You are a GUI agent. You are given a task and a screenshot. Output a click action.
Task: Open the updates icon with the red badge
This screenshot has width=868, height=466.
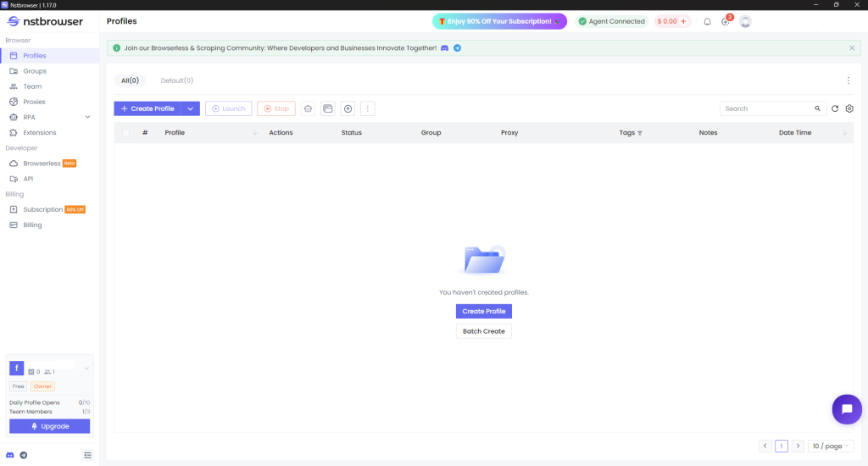[x=726, y=21]
